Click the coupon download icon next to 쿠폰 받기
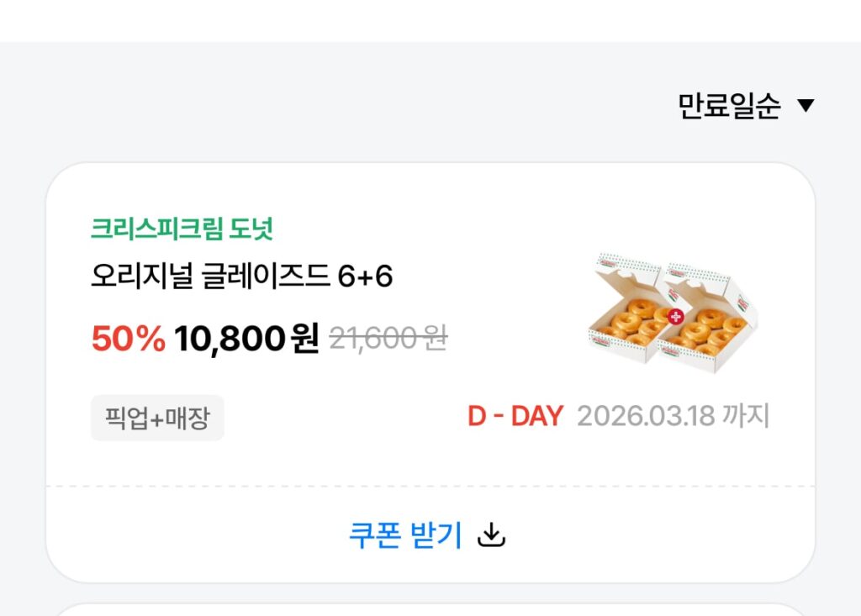 coord(492,534)
